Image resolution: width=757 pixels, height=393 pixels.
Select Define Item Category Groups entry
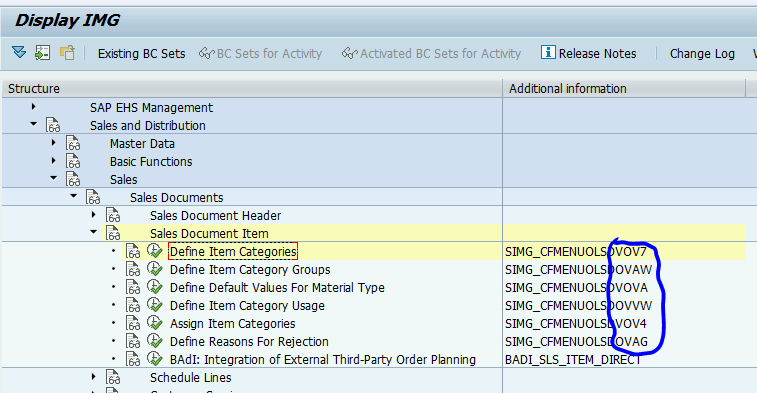[250, 269]
